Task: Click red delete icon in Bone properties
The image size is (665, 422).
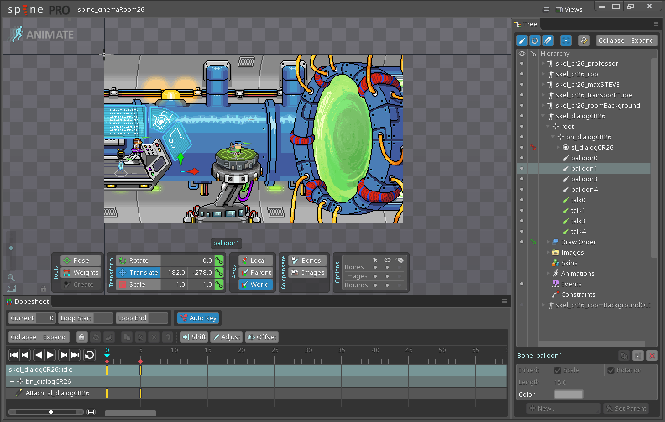Action: click(x=652, y=355)
